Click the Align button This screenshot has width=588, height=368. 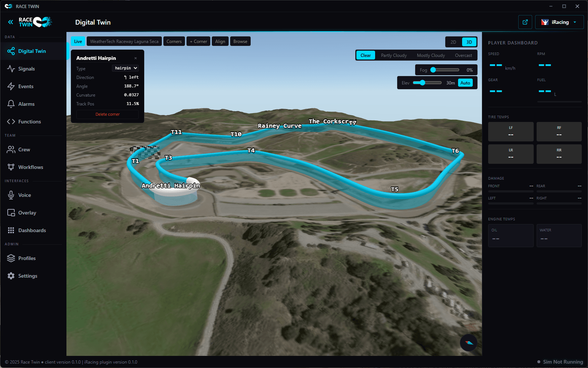pyautogui.click(x=220, y=42)
